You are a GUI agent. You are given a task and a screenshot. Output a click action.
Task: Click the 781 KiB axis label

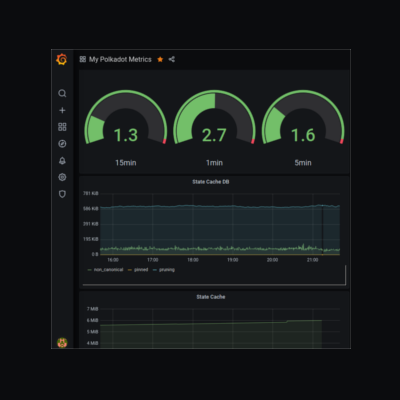pos(91,193)
